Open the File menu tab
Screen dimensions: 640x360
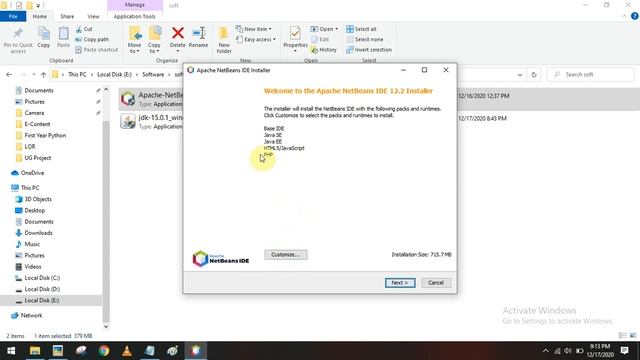click(x=13, y=16)
